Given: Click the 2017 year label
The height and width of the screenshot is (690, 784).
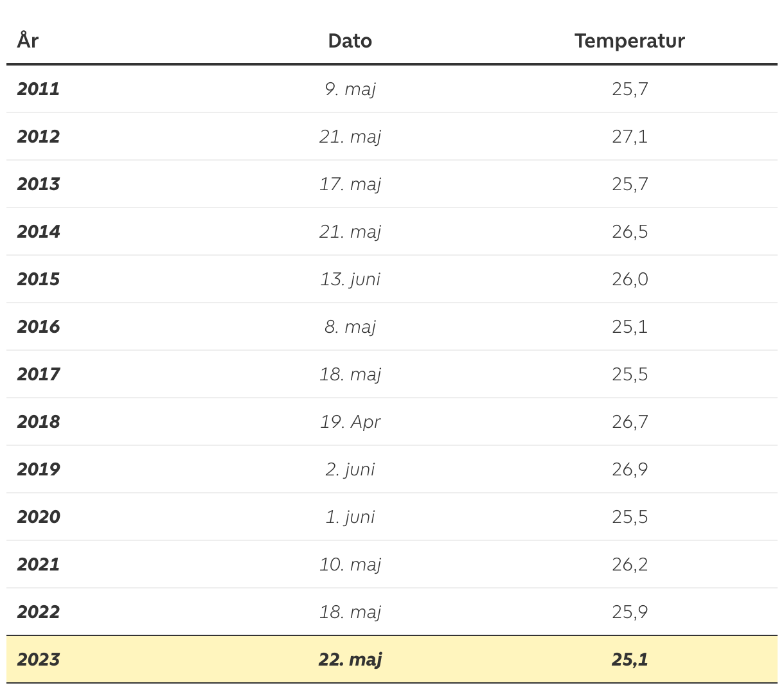Looking at the screenshot, I should [39, 374].
